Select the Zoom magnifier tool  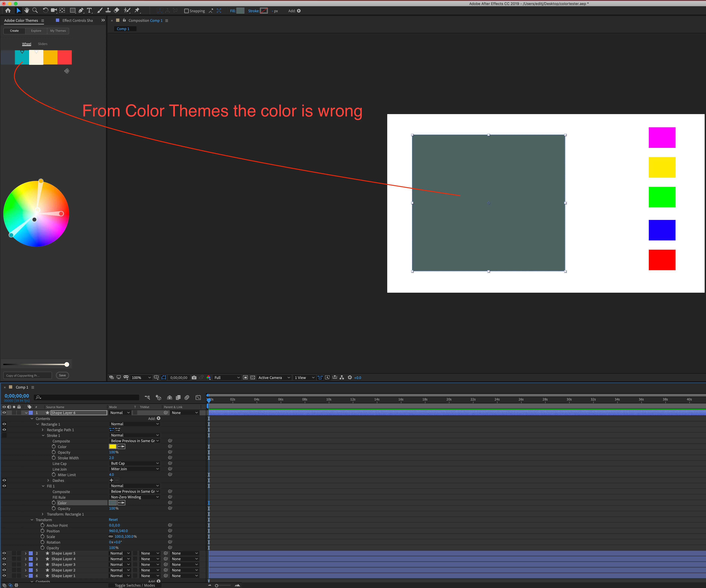pos(35,10)
